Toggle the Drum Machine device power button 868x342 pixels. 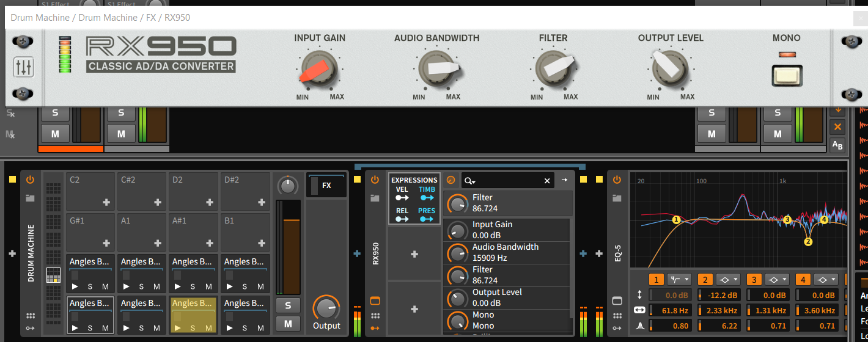point(30,180)
